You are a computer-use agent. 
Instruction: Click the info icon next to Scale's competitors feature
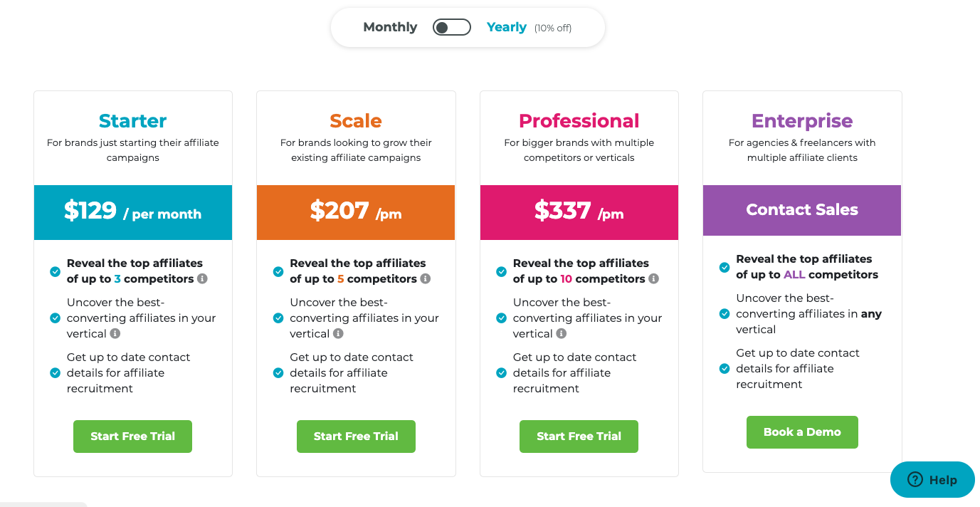tap(426, 278)
